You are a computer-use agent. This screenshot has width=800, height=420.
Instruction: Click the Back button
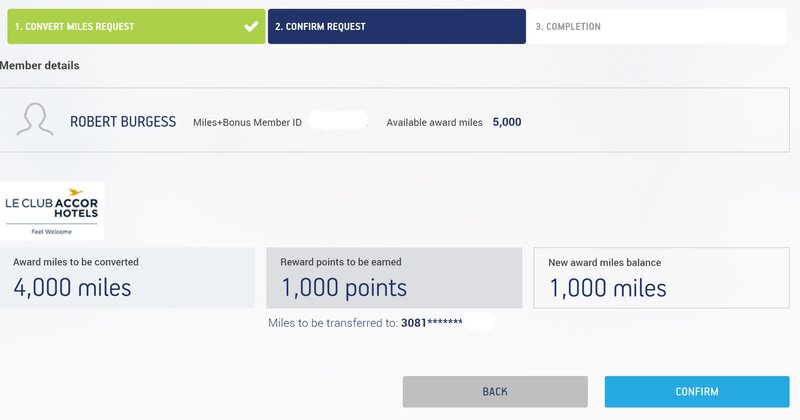point(495,391)
